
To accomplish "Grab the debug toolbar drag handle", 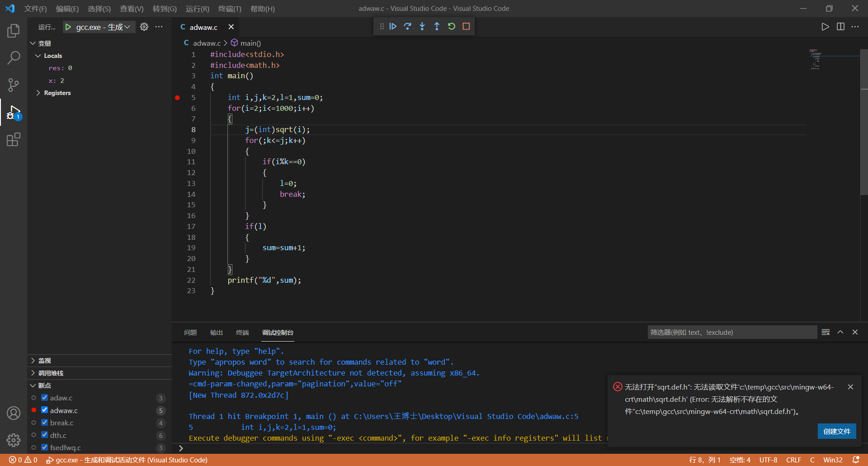I will pyautogui.click(x=382, y=26).
